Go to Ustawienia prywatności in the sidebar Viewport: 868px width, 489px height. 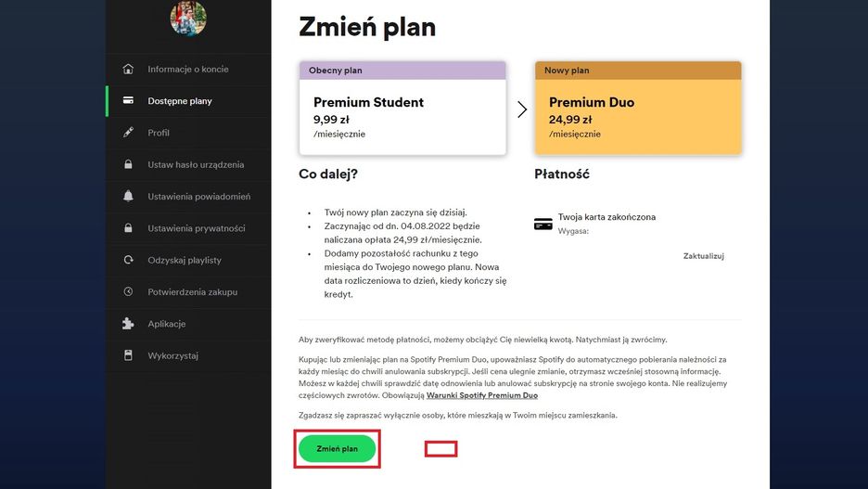(196, 228)
